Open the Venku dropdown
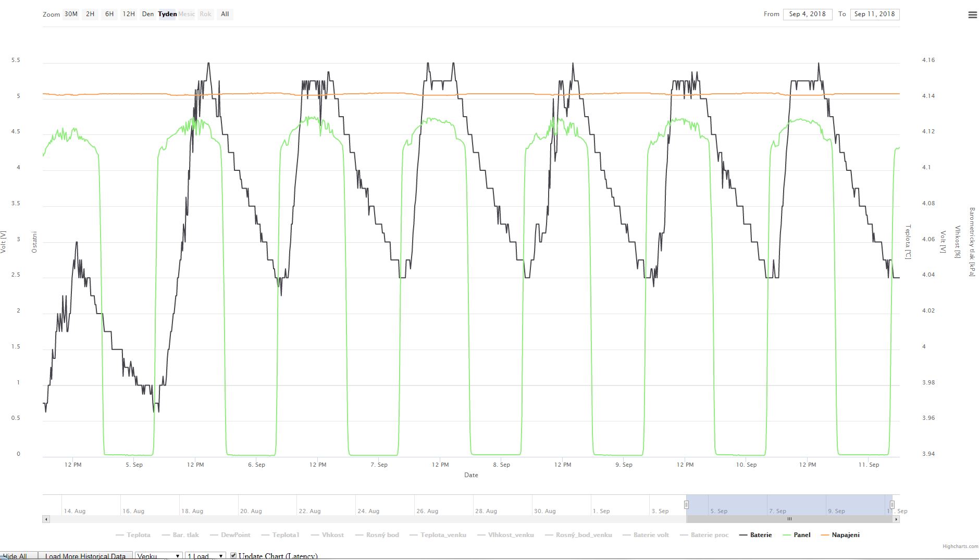This screenshot has width=979, height=560. point(158,556)
